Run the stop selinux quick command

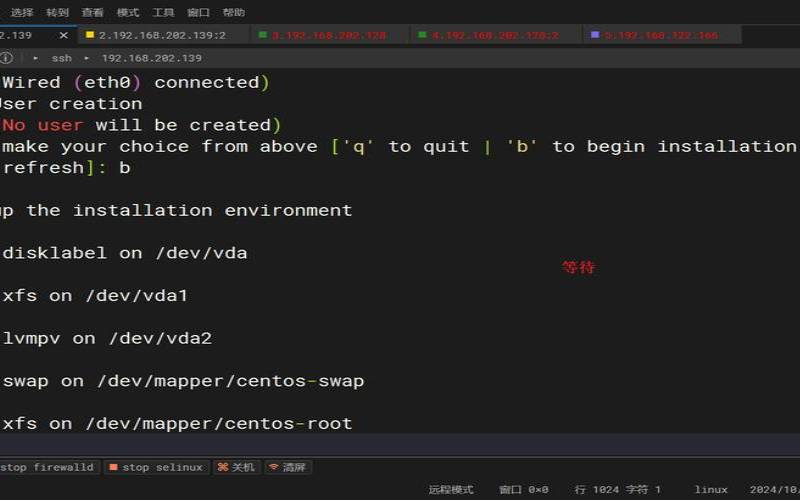tap(156, 467)
